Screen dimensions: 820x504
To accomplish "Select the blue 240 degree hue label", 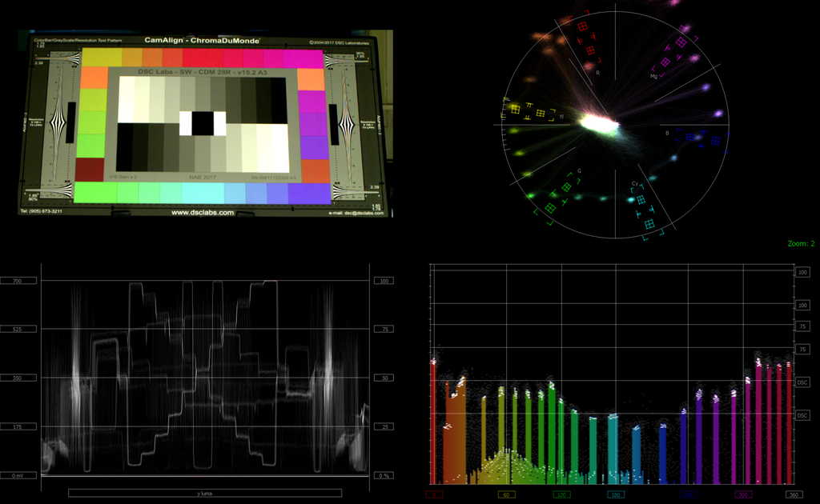I will (688, 494).
